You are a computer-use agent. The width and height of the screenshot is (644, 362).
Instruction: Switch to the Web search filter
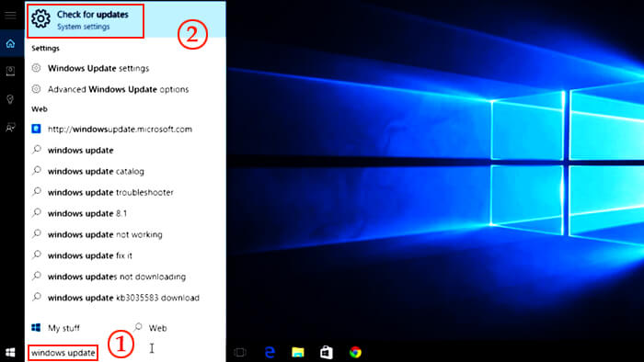(150, 328)
